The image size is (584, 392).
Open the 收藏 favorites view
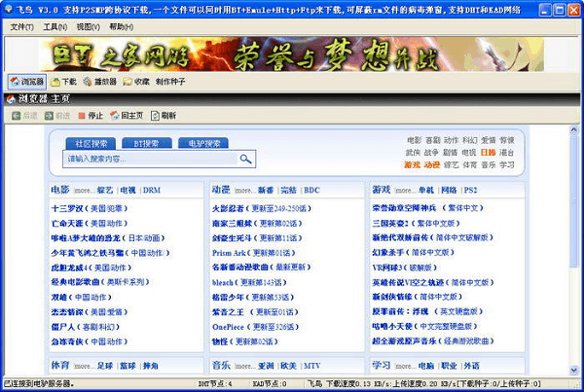pyautogui.click(x=136, y=82)
